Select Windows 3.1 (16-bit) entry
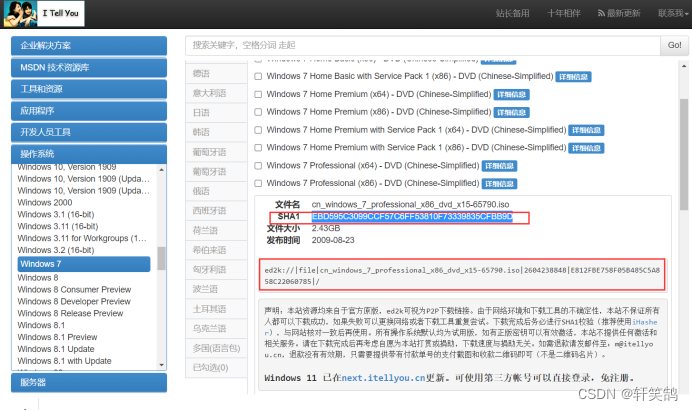This screenshot has height=411, width=693. [56, 214]
